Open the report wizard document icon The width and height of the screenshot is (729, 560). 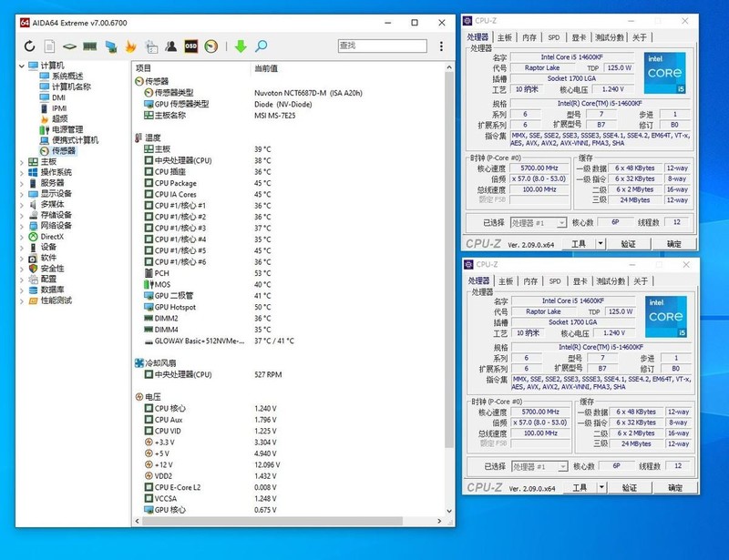pos(49,46)
